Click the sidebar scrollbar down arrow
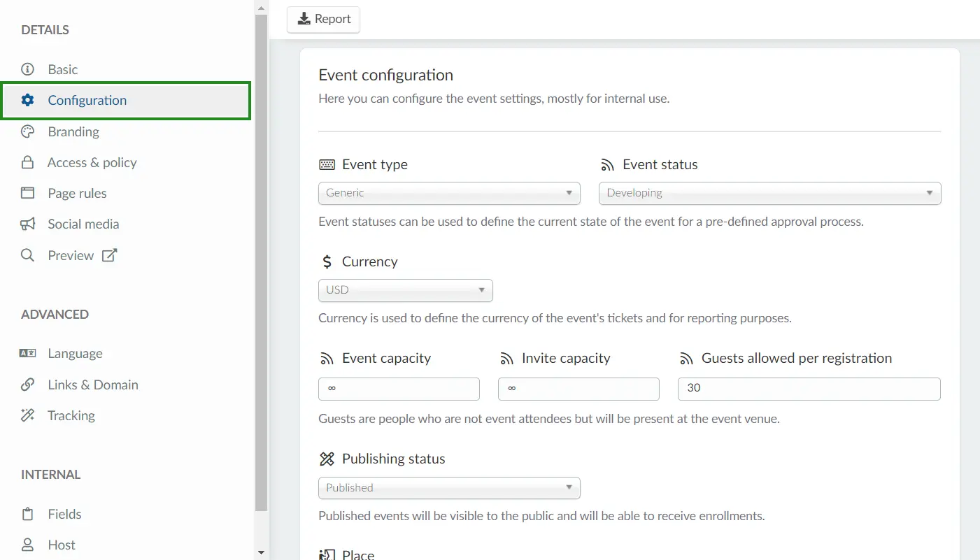This screenshot has width=980, height=560. [x=261, y=552]
